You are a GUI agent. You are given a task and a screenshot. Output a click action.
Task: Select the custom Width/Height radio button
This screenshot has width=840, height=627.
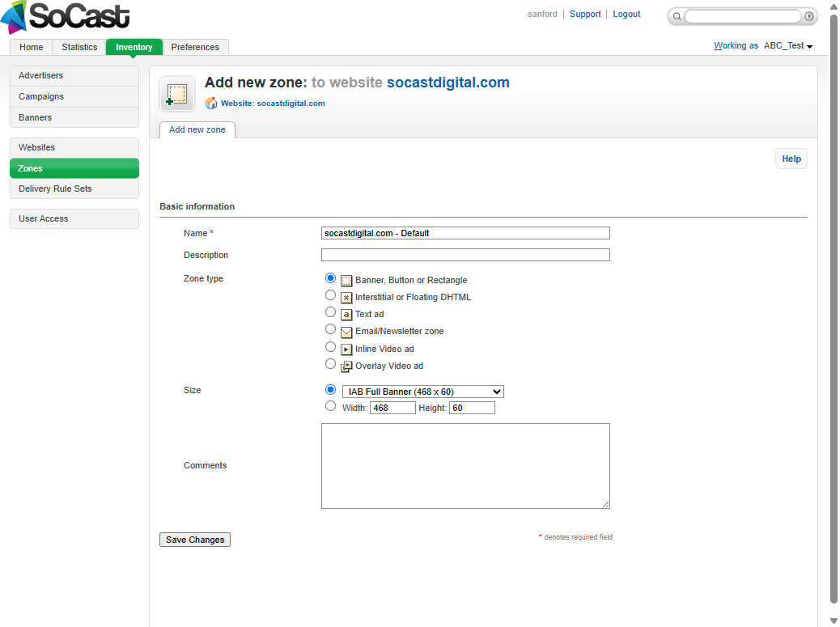pyautogui.click(x=330, y=406)
